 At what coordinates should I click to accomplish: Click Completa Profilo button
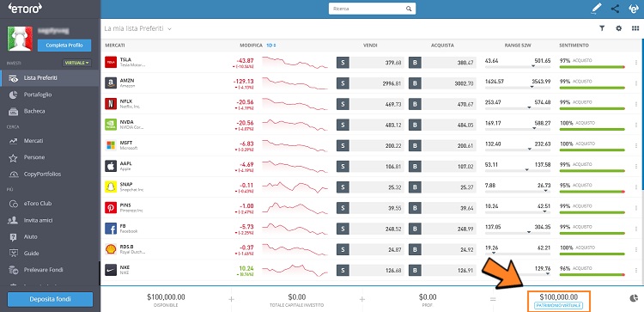[64, 46]
